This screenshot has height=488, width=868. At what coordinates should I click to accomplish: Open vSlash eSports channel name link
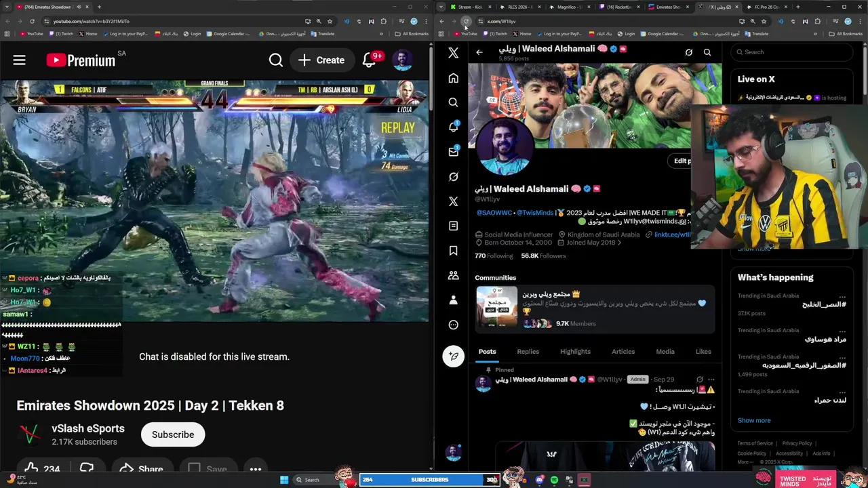click(88, 428)
